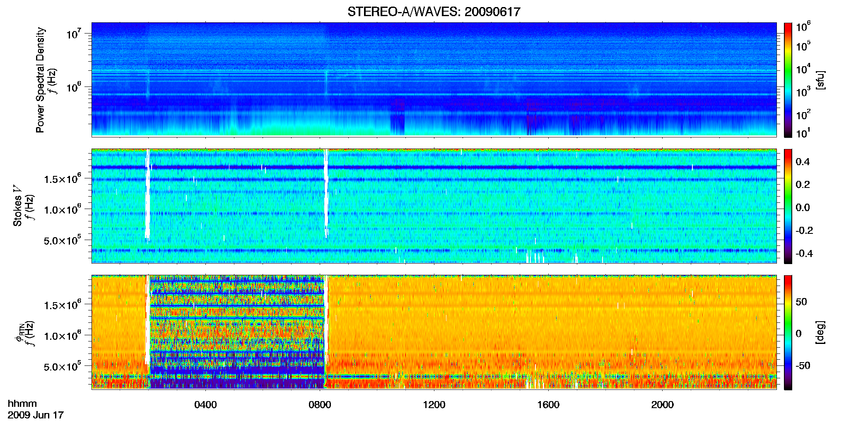Click the Power Spectral Density axis label
The height and width of the screenshot is (447, 868).
tap(40, 80)
